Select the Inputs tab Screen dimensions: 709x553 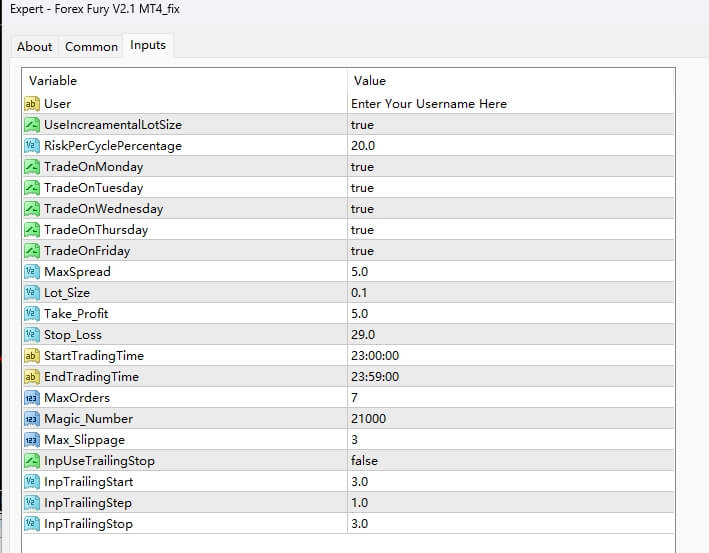[148, 45]
